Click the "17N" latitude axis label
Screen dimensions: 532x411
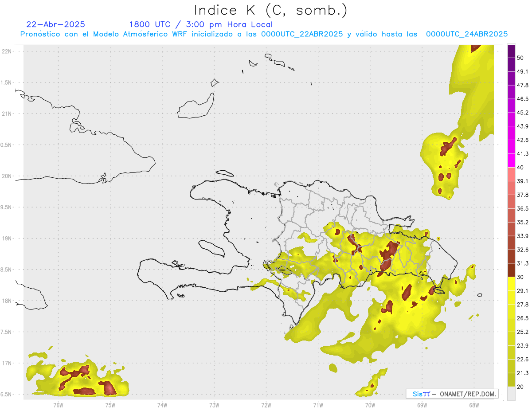(x=7, y=364)
